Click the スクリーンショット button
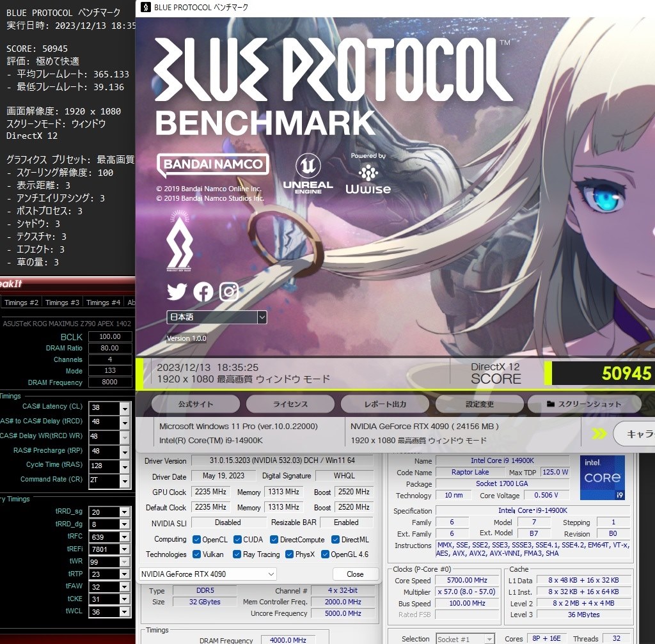Screen dimensions: 655x644 pyautogui.click(x=584, y=404)
